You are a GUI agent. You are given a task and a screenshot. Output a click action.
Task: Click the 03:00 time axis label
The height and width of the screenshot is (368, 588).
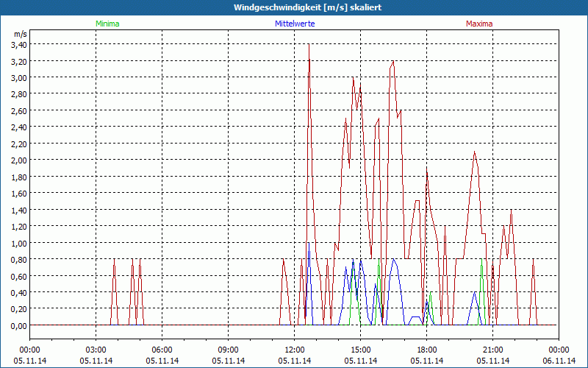click(96, 350)
